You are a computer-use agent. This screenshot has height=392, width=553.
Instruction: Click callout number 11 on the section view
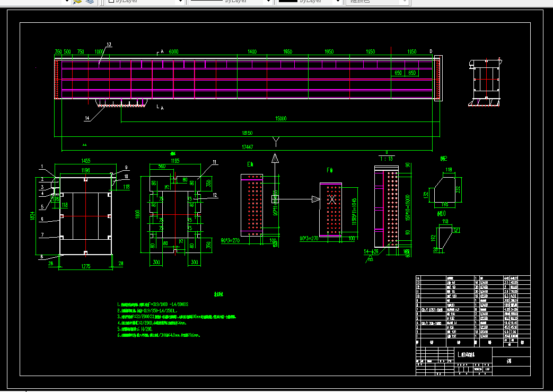point(214,162)
